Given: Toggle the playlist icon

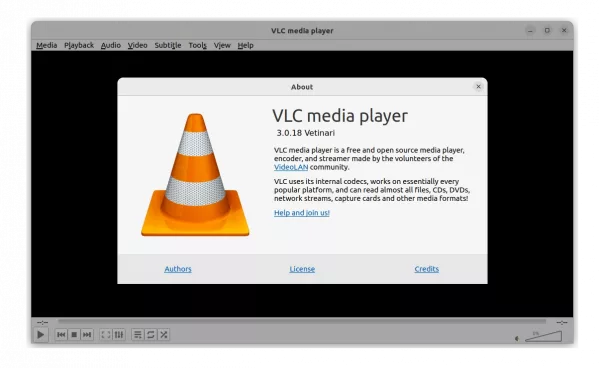Looking at the screenshot, I should coord(137,335).
